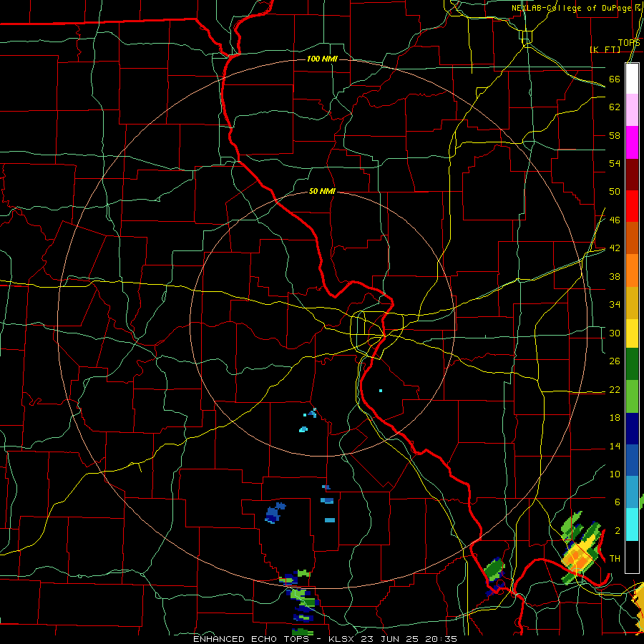The height and width of the screenshot is (644, 644).
Task: Click the "26" legend value
Action: coord(615,361)
